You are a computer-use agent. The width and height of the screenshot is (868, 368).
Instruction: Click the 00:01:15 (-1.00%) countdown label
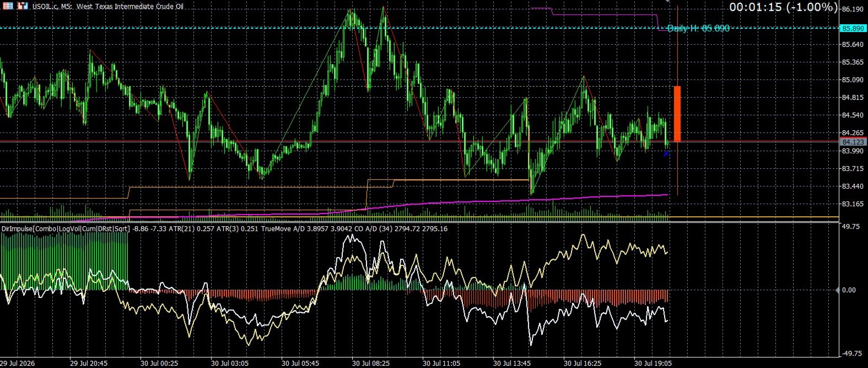(784, 7)
